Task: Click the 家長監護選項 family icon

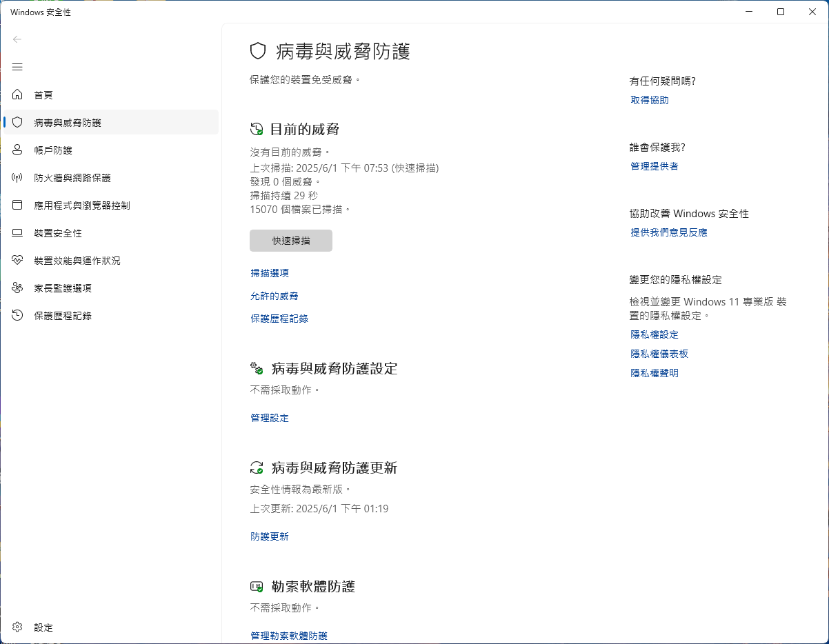Action: point(17,288)
